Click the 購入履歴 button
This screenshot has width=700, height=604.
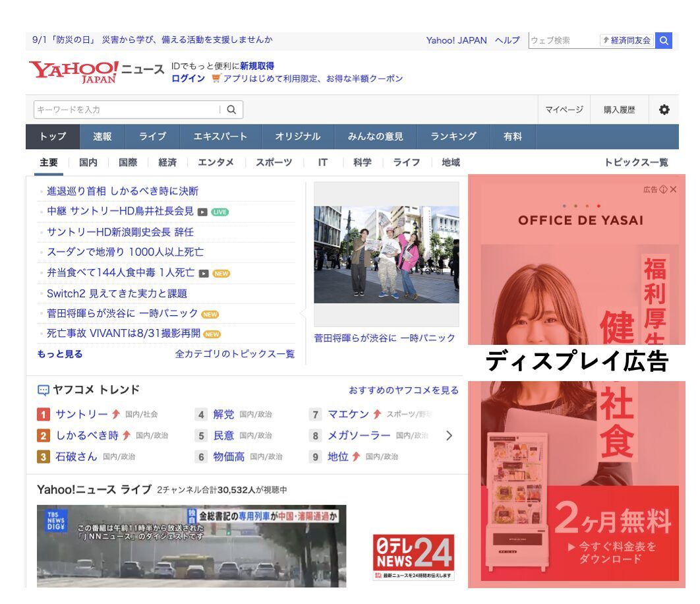click(x=619, y=109)
